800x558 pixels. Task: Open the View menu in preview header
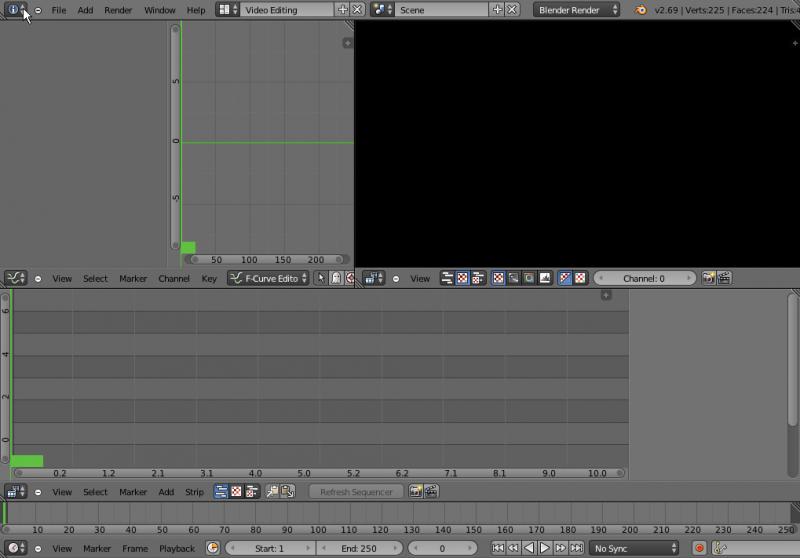420,278
